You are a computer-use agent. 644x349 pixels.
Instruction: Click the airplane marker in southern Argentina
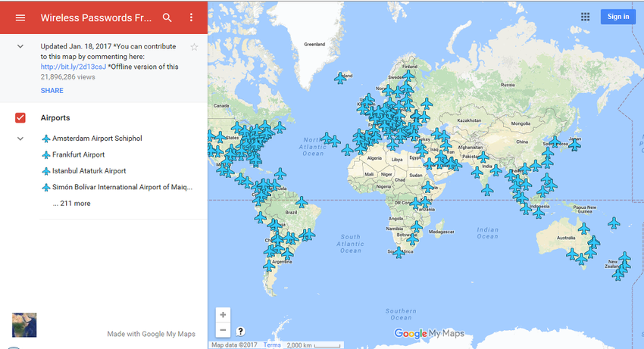[x=269, y=266]
